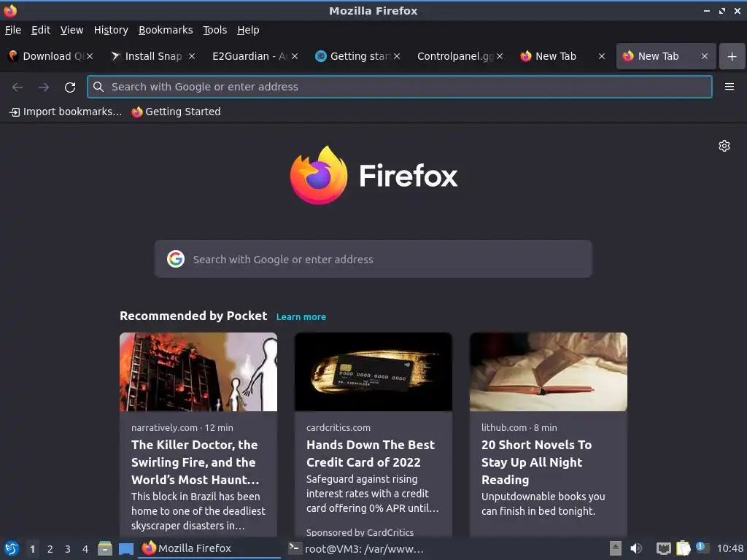The height and width of the screenshot is (560, 747).
Task: Switch to virtual desktop 1
Action: pyautogui.click(x=32, y=549)
